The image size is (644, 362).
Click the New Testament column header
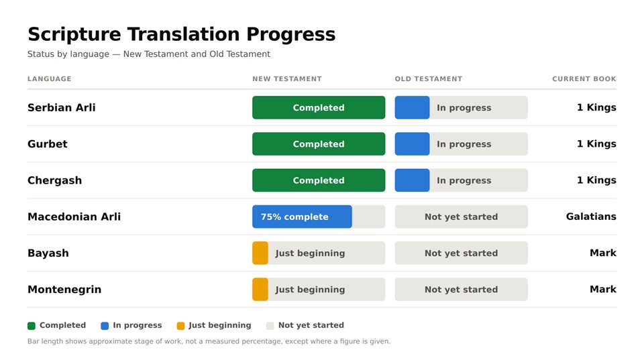coord(287,79)
